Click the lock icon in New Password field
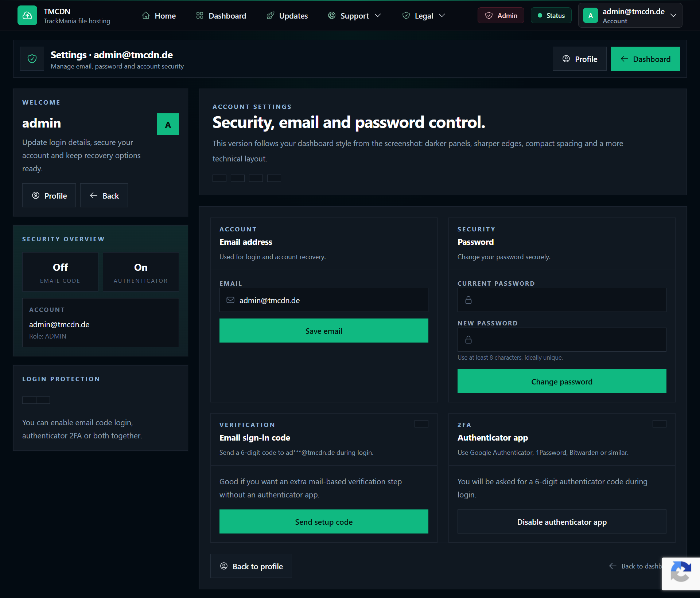Image resolution: width=700 pixels, height=598 pixels. 468,340
